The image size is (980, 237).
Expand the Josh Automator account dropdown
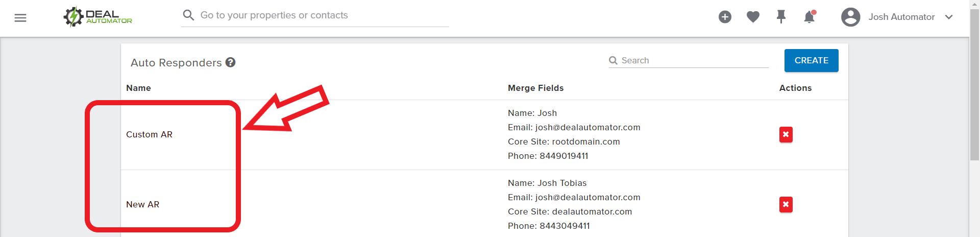pyautogui.click(x=949, y=17)
